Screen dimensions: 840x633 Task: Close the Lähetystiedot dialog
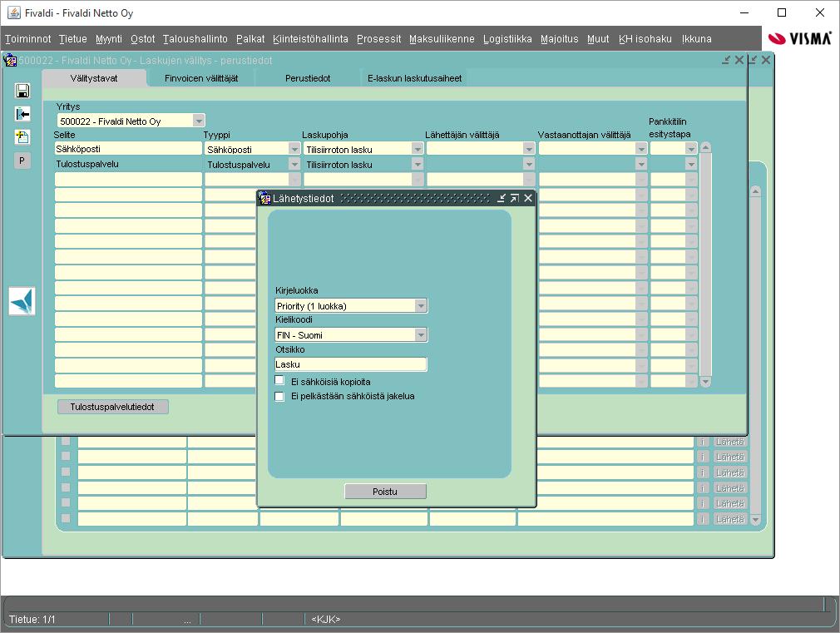pyautogui.click(x=527, y=198)
